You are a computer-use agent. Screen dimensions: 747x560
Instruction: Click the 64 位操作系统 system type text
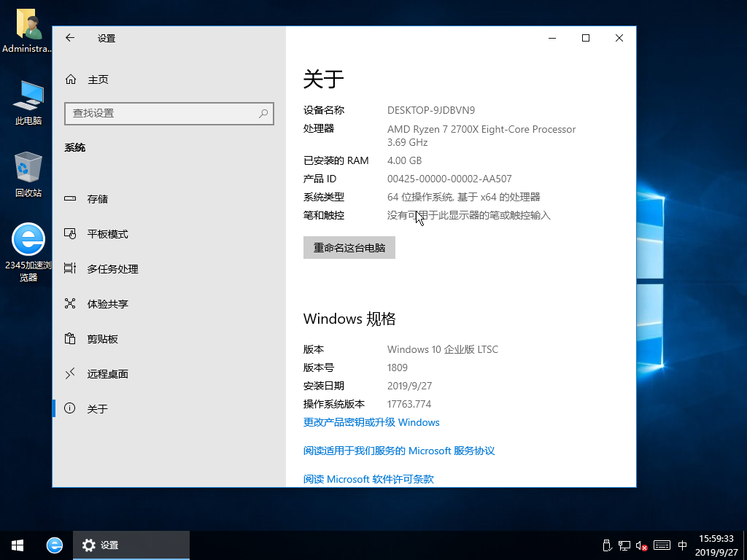[x=463, y=197]
